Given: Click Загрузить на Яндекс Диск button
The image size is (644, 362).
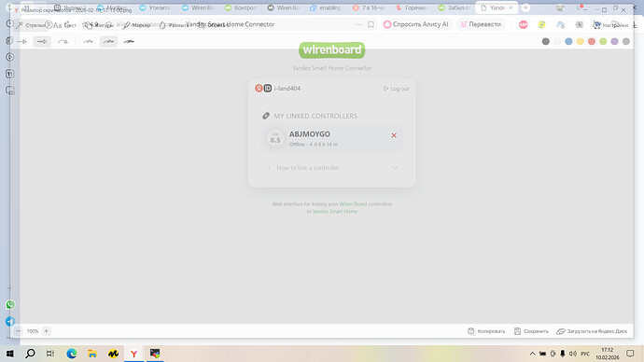Looking at the screenshot, I should [x=592, y=331].
